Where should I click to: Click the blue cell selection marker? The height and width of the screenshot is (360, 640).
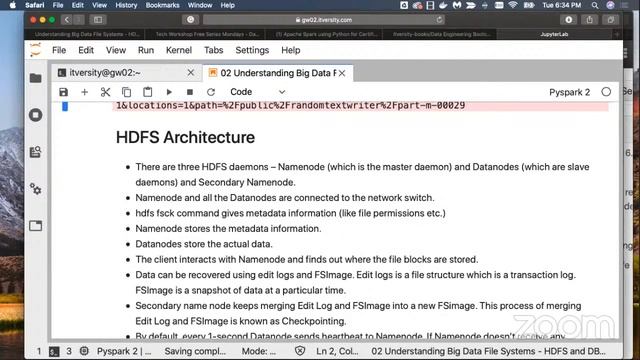[64, 107]
